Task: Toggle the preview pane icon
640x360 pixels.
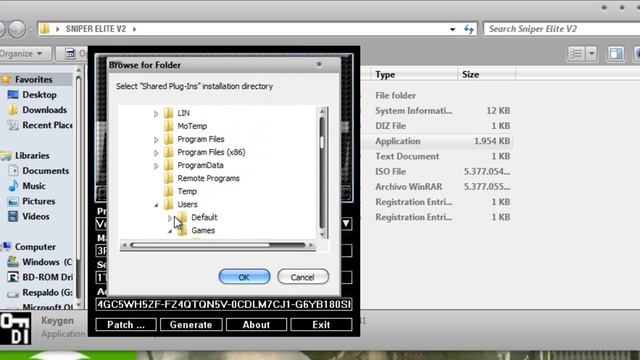Action: pyautogui.click(x=616, y=53)
